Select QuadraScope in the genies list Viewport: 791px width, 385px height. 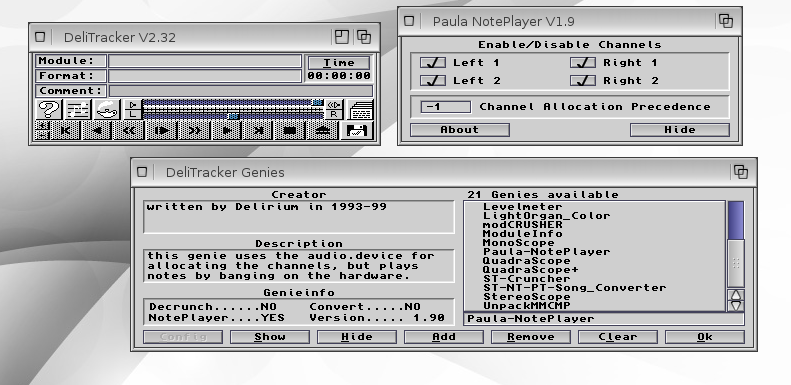594,261
